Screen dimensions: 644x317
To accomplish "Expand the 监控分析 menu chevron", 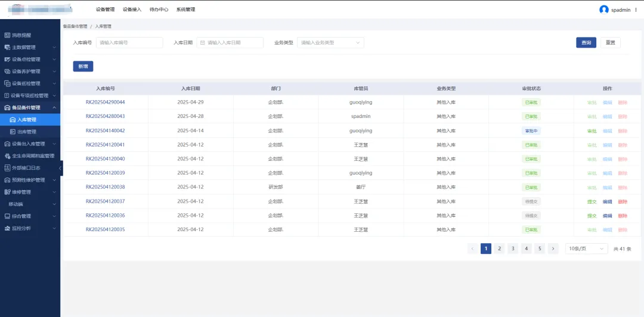I will 54,228.
